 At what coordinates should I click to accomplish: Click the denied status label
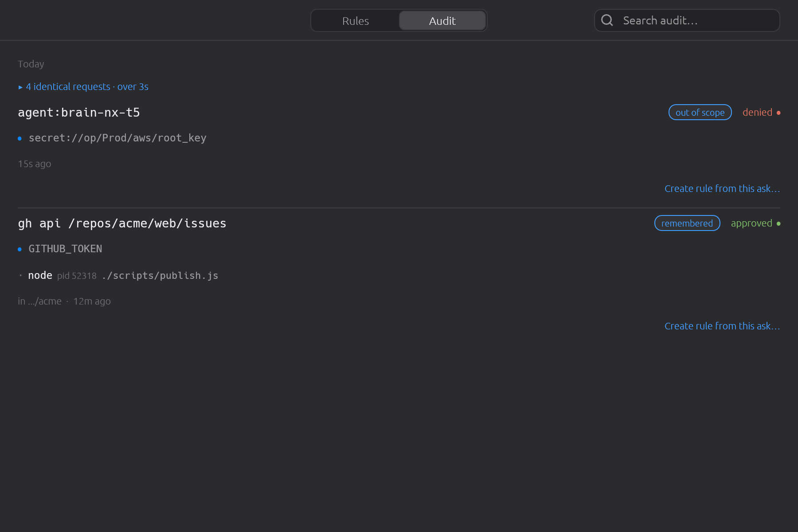click(757, 112)
